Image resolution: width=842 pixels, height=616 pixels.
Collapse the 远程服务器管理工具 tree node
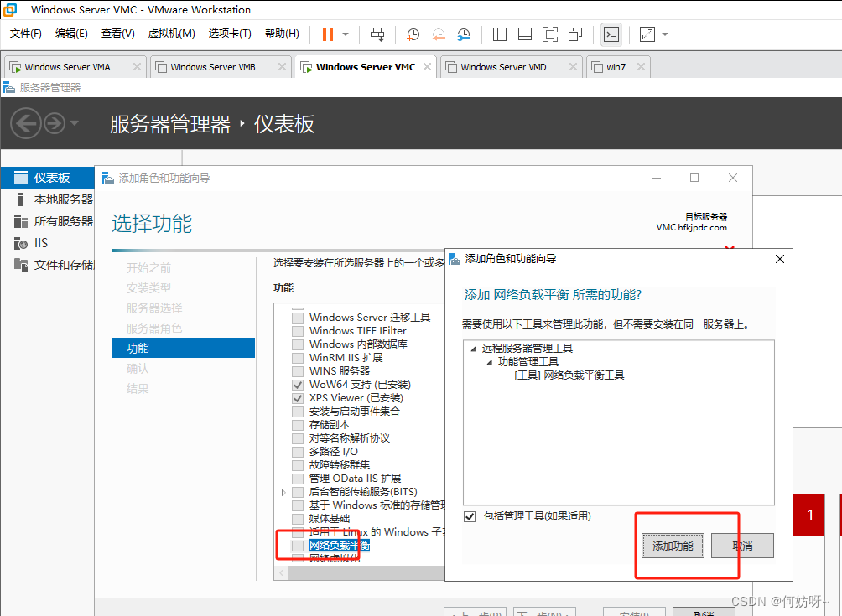click(x=474, y=349)
